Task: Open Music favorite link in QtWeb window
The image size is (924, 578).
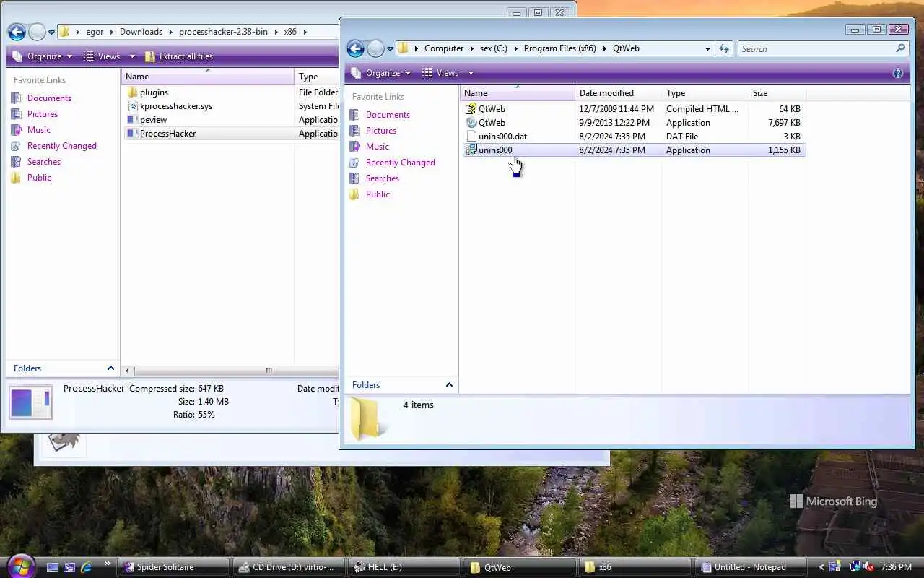Action: coord(378,147)
